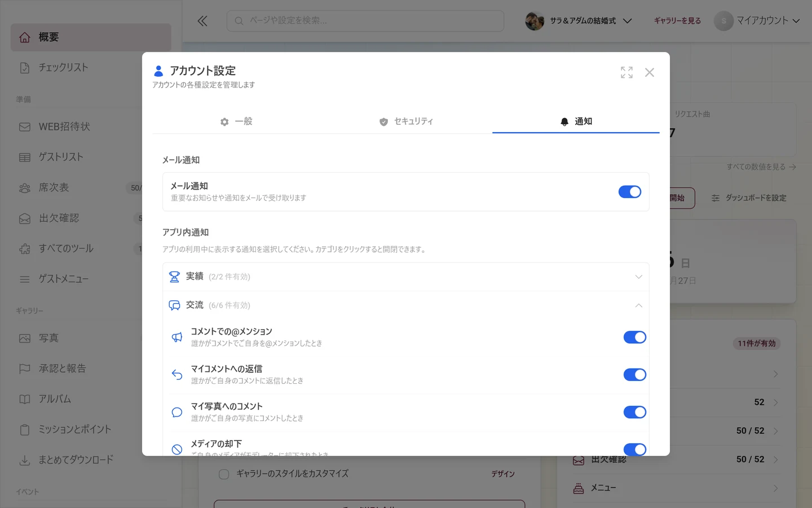Click the expand-to-fullscreen icon in the dialog
Screen dimensions: 812x508
[x=626, y=72]
